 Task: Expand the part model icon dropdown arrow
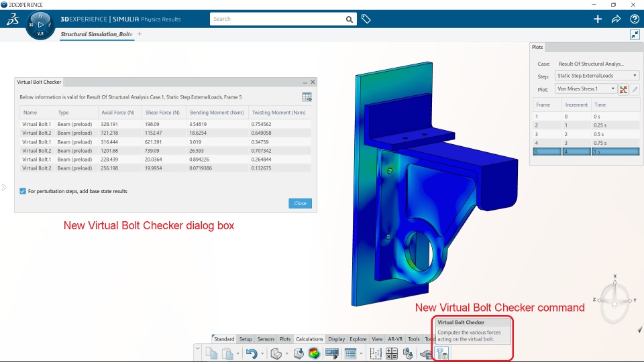coord(286,354)
